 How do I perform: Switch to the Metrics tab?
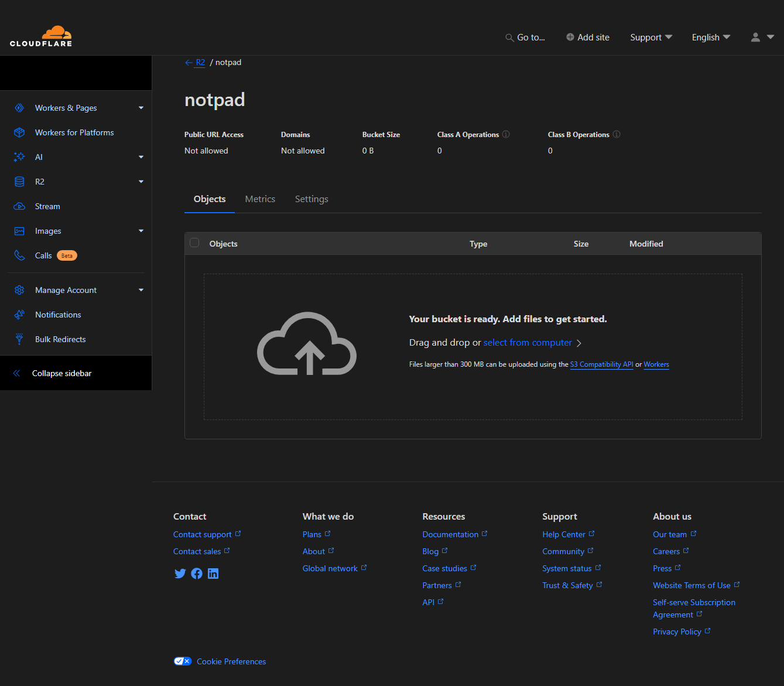tap(260, 199)
